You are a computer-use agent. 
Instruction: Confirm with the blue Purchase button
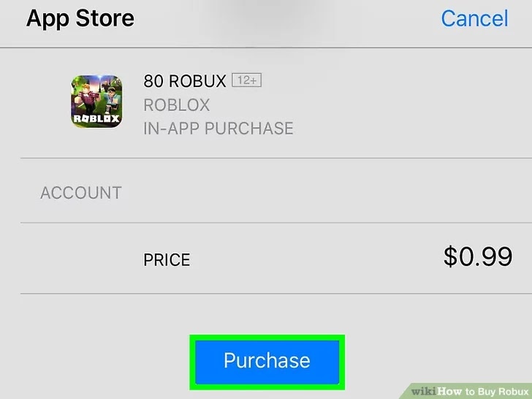coord(267,362)
